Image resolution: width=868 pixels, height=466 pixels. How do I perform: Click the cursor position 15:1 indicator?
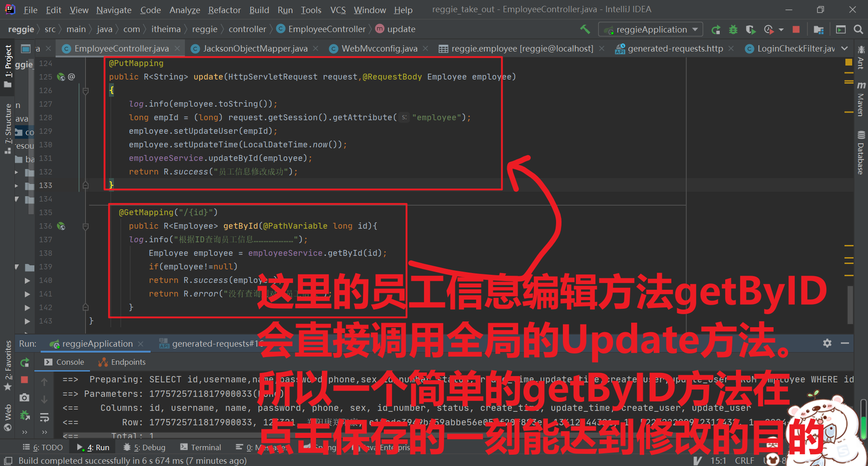point(718,461)
